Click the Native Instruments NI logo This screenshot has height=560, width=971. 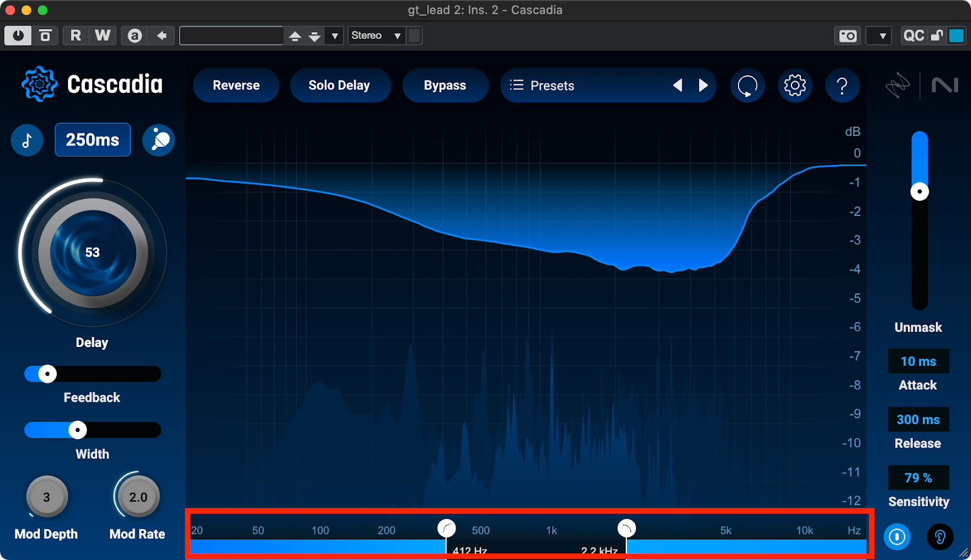coord(945,85)
